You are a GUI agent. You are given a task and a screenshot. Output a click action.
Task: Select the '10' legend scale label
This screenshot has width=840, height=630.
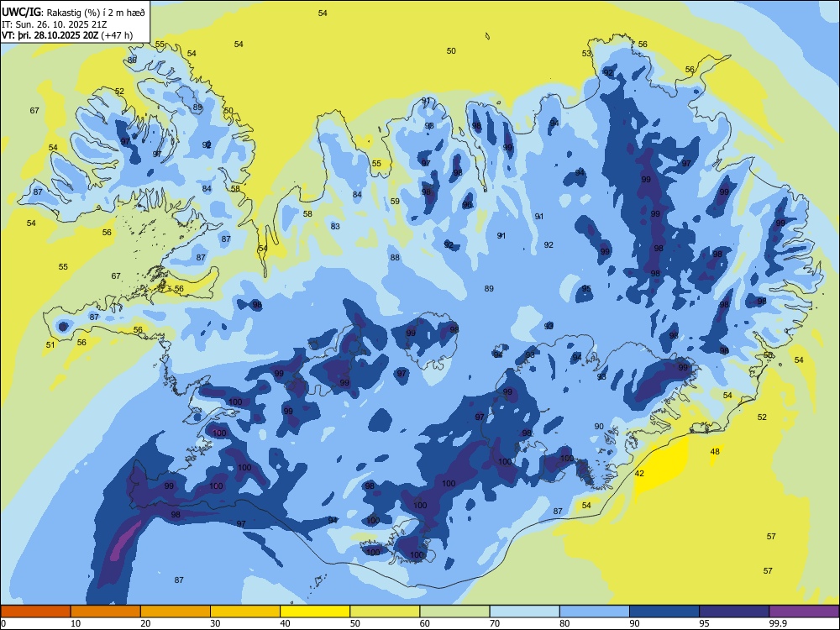coord(76,623)
